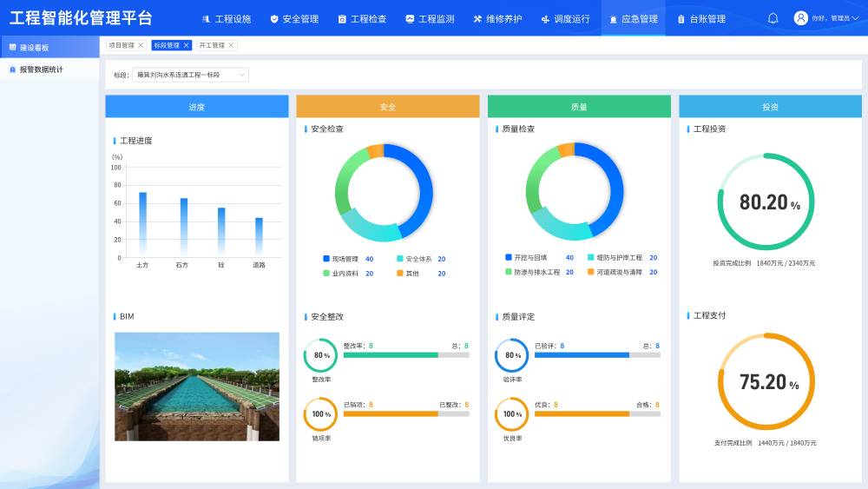Image resolution: width=868 pixels, height=489 pixels.
Task: Click the orange 河道疏浚与清障 legend swatch
Action: [590, 272]
